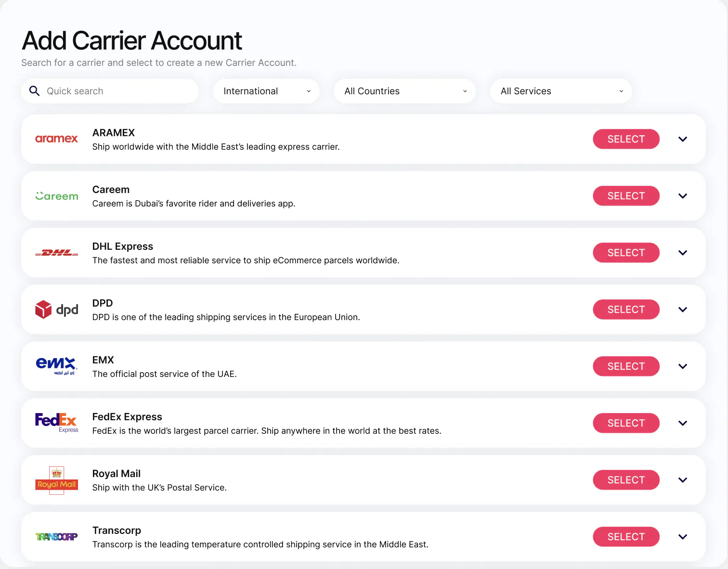Click the Aramex logo
728x569 pixels.
[56, 139]
